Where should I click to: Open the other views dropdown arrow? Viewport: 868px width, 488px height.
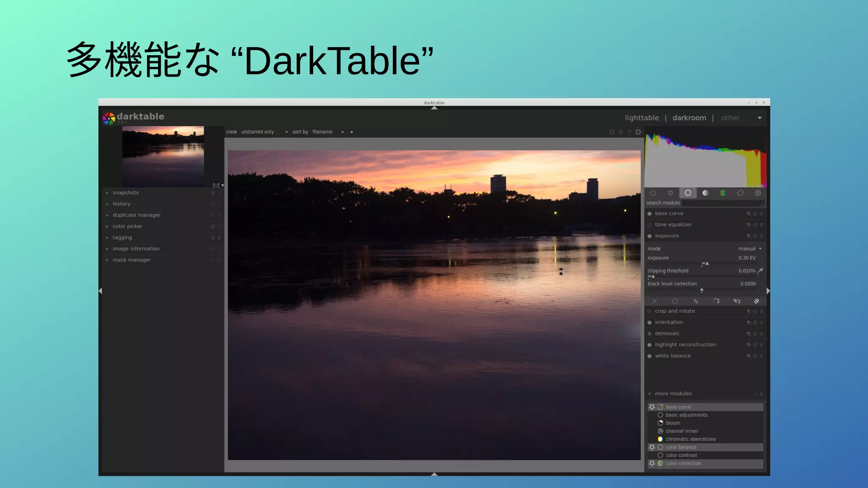point(759,118)
